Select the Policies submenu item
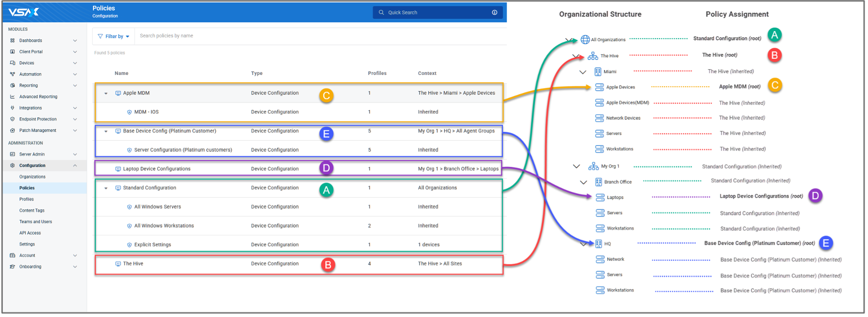868x317 pixels. coord(27,188)
